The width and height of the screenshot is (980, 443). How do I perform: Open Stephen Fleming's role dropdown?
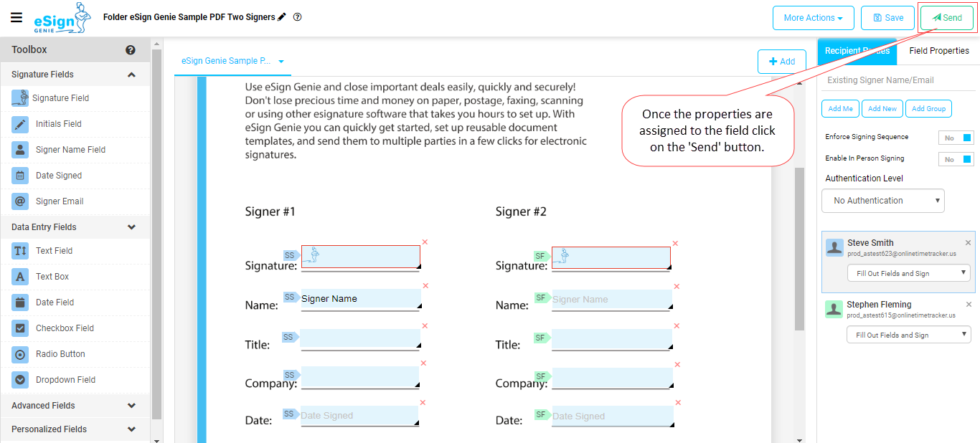point(908,335)
